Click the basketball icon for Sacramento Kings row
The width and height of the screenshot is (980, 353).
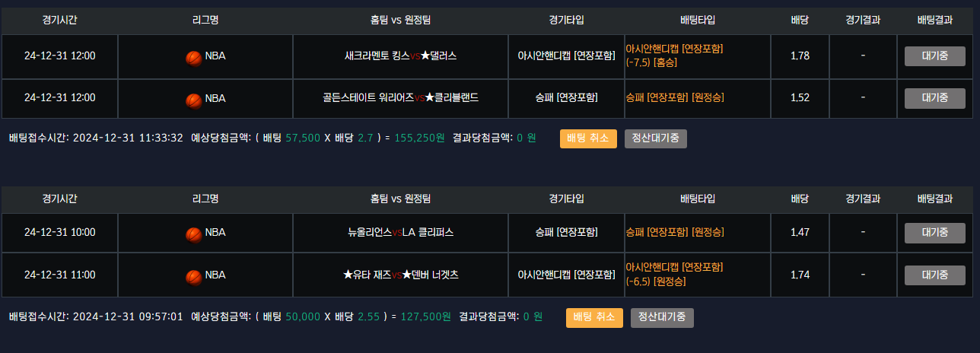pyautogui.click(x=194, y=57)
